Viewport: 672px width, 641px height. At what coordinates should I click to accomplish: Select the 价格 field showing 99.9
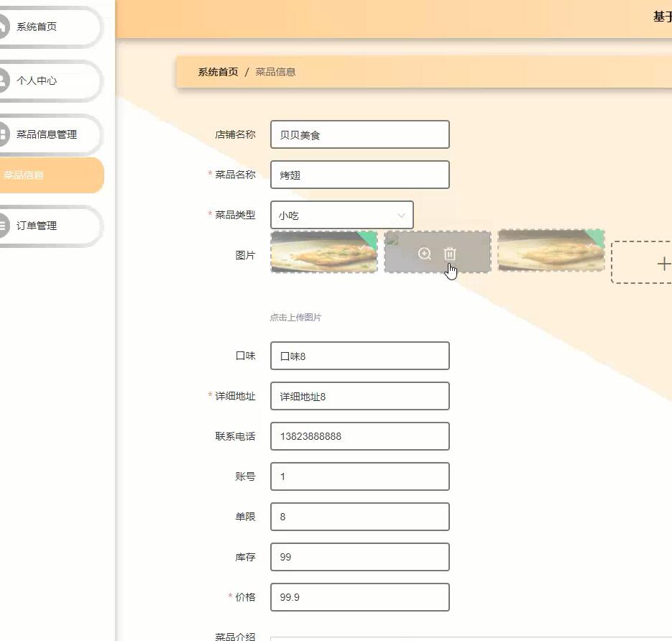(359, 596)
